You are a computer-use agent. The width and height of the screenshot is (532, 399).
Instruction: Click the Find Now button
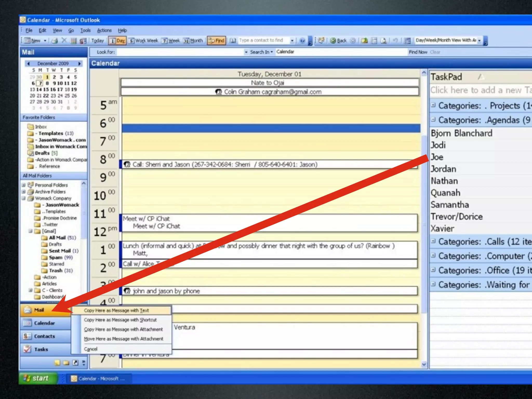418,52
